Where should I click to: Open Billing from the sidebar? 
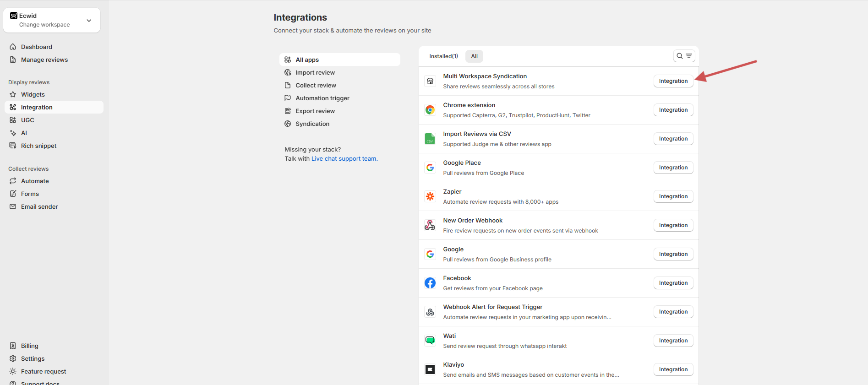point(29,346)
